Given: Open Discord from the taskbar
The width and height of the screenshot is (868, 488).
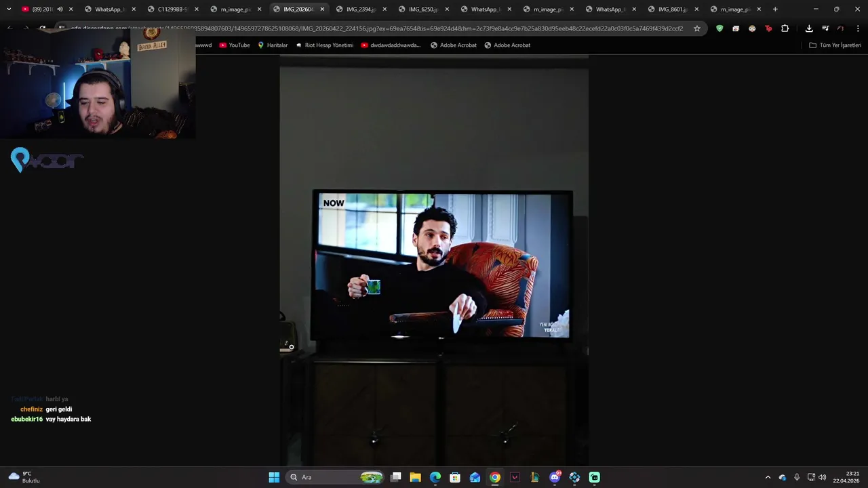Looking at the screenshot, I should pos(555,477).
